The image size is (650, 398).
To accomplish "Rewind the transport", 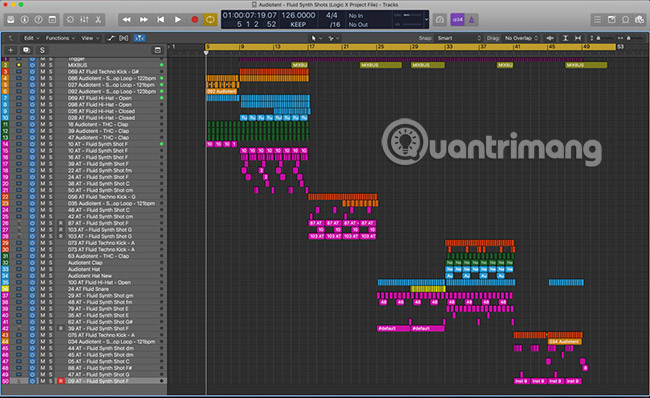I will coord(126,19).
